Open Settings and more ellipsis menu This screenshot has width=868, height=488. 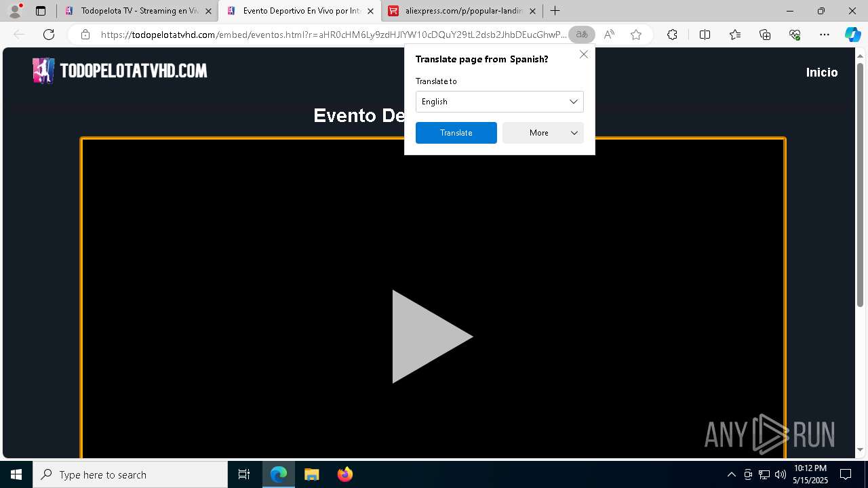(825, 35)
